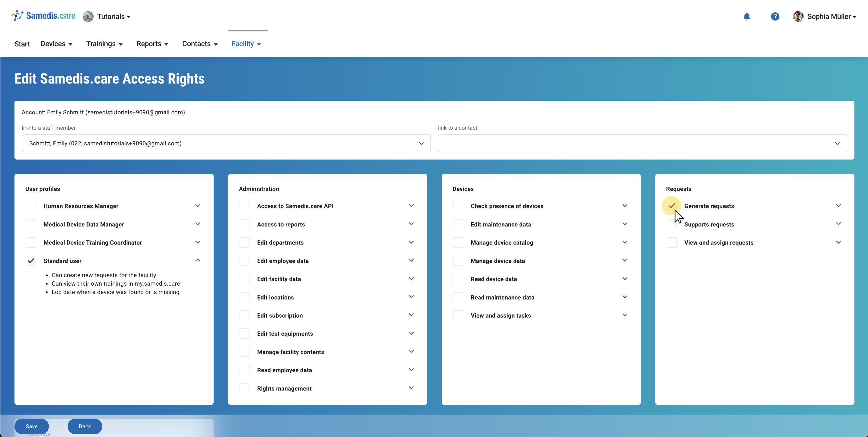Enable the Edit locations right

[245, 297]
